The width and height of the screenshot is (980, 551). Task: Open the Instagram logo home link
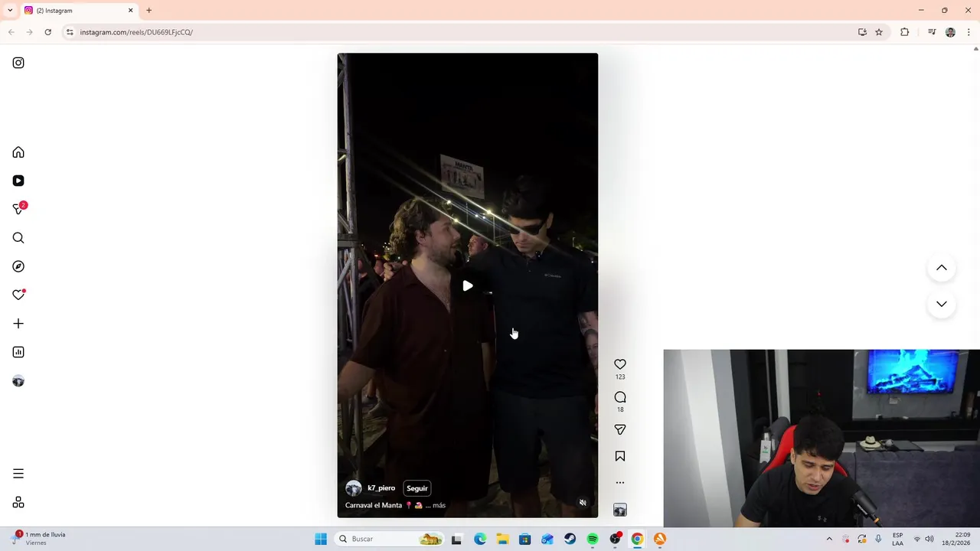click(x=18, y=63)
